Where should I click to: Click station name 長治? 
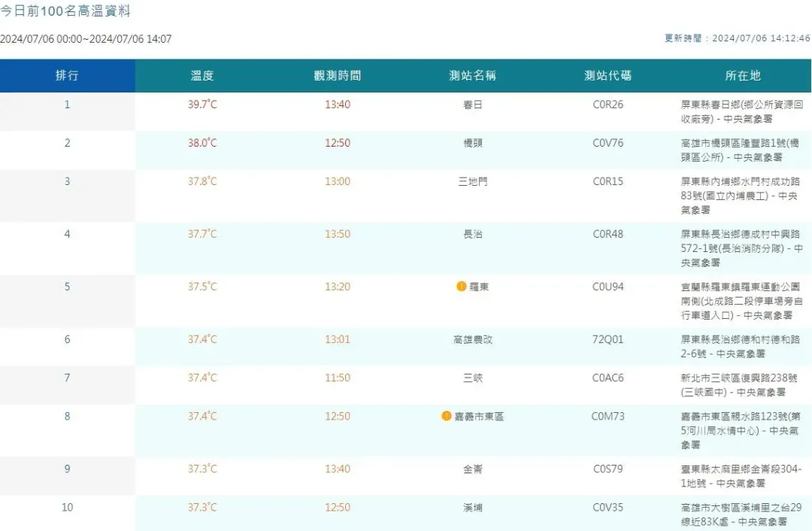coord(473,234)
